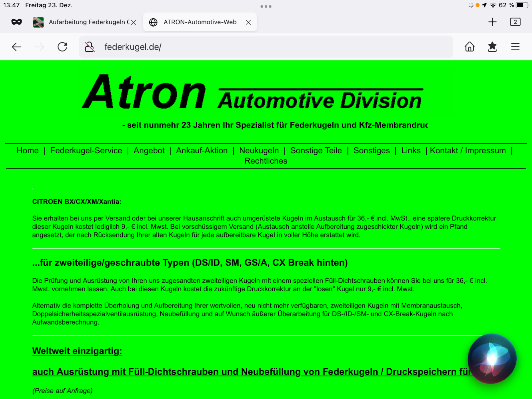Image resolution: width=532 pixels, height=399 pixels.
Task: Tap the Wi-Fi status icon
Action: (x=493, y=5)
